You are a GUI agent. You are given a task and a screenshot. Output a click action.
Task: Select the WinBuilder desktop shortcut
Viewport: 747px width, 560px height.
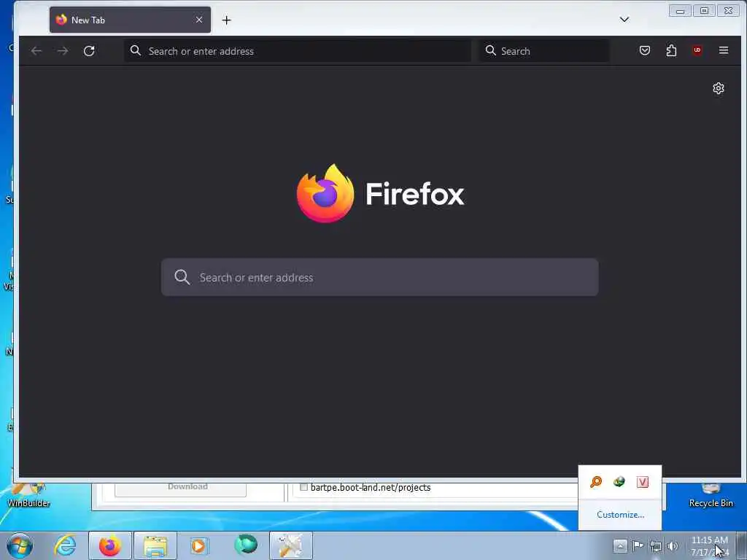coord(28,495)
